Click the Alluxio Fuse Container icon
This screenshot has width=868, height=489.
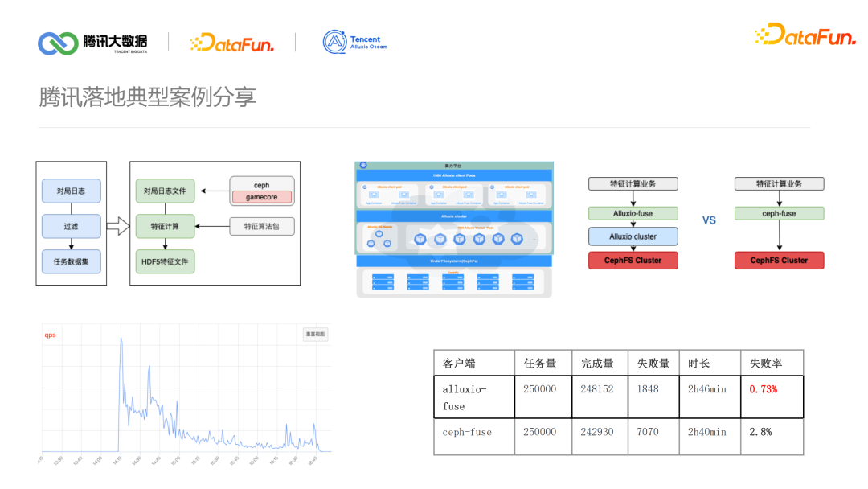point(404,194)
